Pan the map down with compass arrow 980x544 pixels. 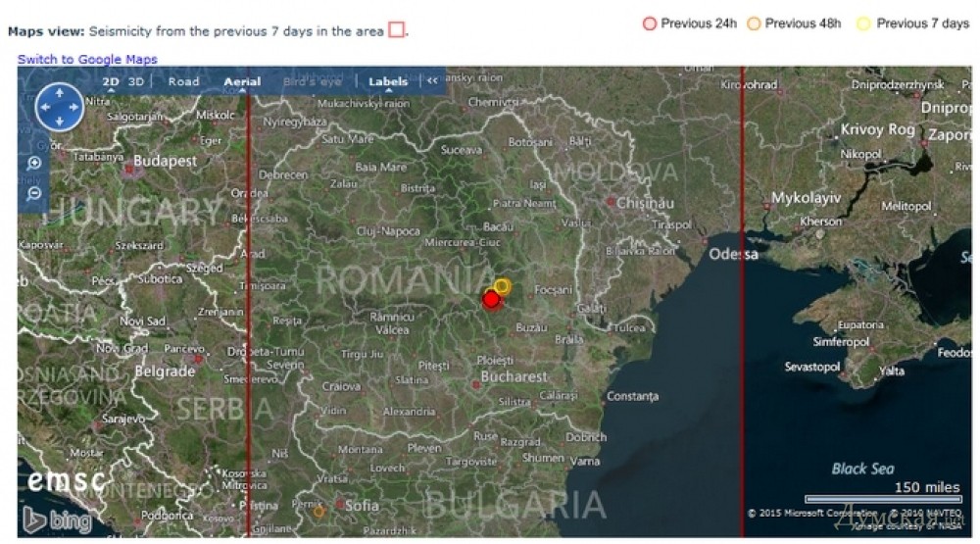(60, 122)
